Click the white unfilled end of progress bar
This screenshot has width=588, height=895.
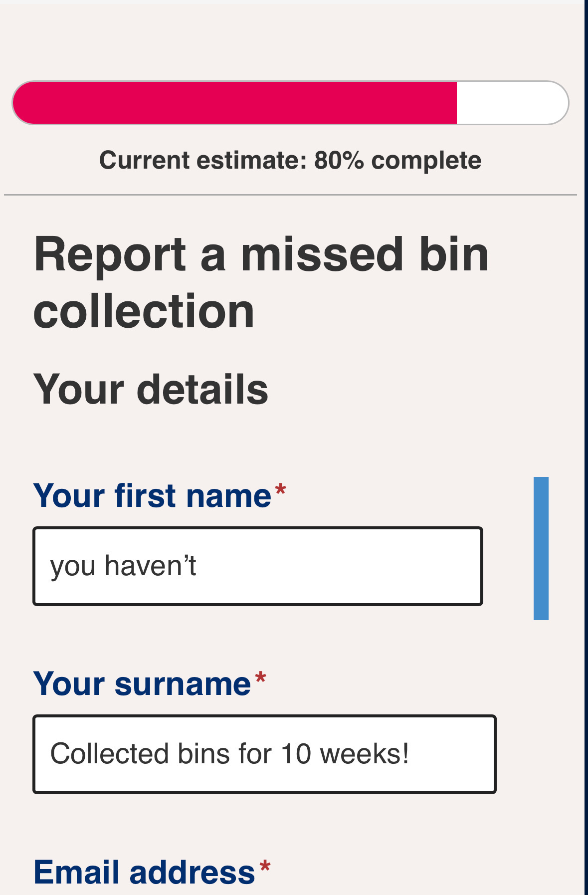click(x=511, y=103)
